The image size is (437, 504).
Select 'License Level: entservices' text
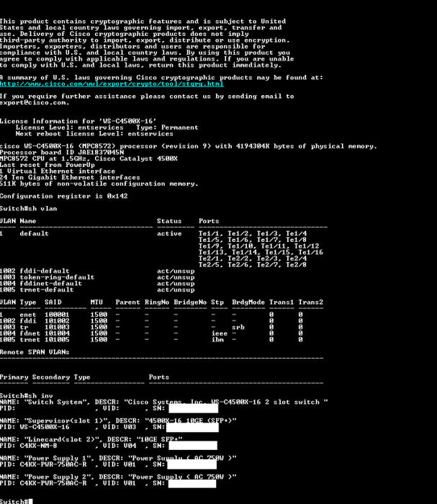coord(69,127)
